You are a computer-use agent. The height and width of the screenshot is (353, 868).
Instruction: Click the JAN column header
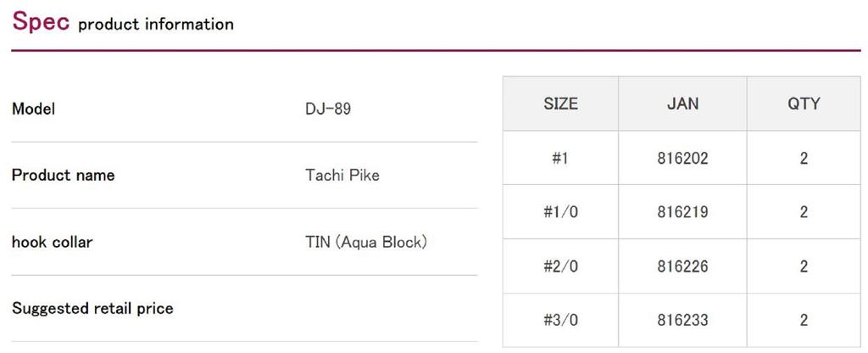[682, 104]
